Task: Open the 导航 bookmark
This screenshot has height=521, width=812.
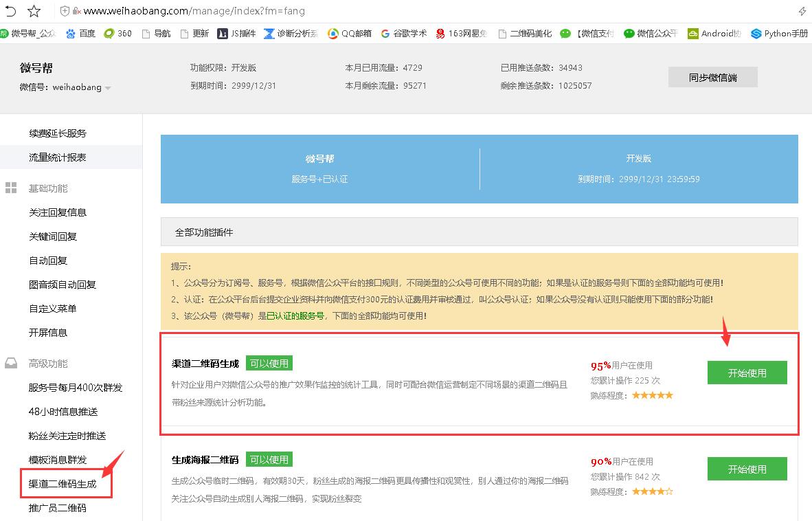Action: (x=156, y=33)
